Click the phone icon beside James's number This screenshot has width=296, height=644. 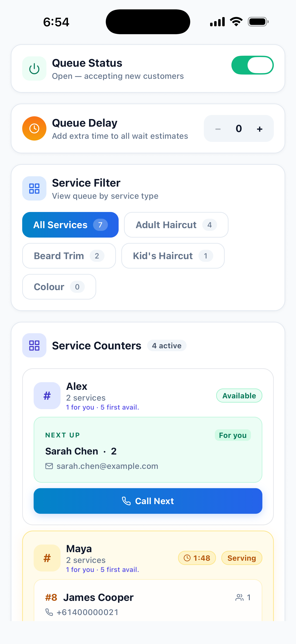point(49,612)
